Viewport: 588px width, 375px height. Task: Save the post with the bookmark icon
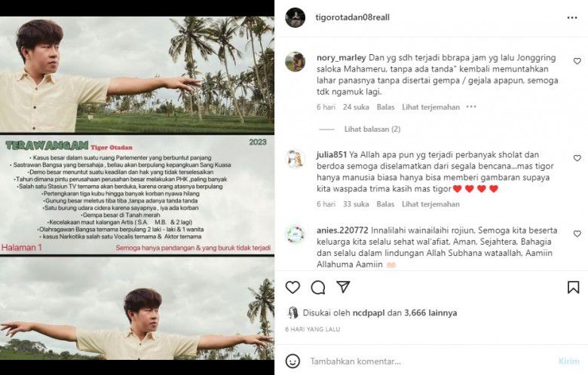click(x=573, y=288)
